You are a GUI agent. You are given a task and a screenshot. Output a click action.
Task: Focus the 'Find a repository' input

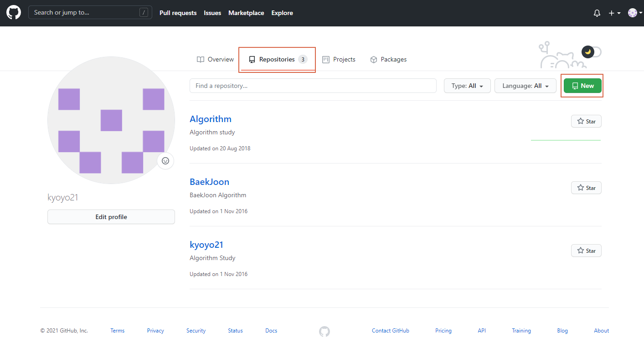(x=313, y=86)
